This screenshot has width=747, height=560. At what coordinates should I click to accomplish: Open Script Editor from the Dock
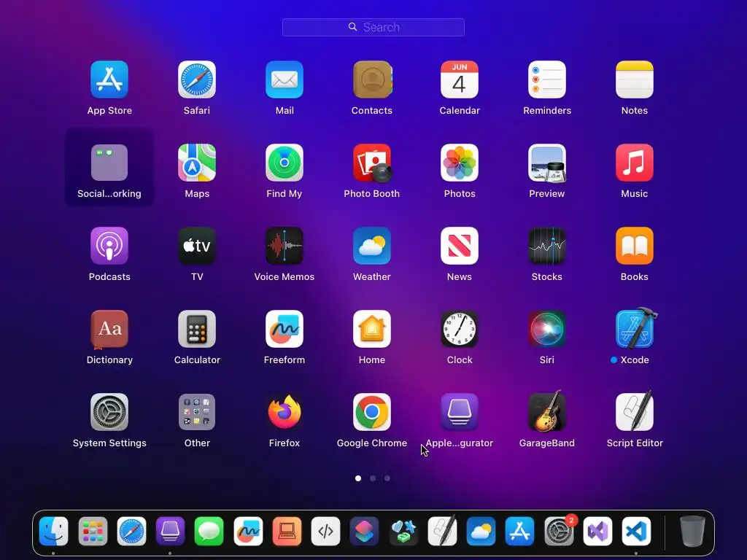(442, 530)
